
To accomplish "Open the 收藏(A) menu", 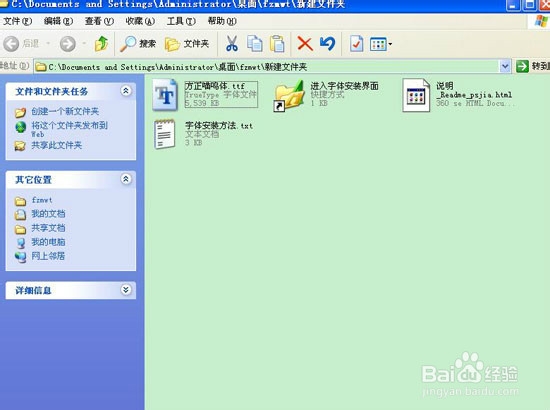I will click(140, 21).
